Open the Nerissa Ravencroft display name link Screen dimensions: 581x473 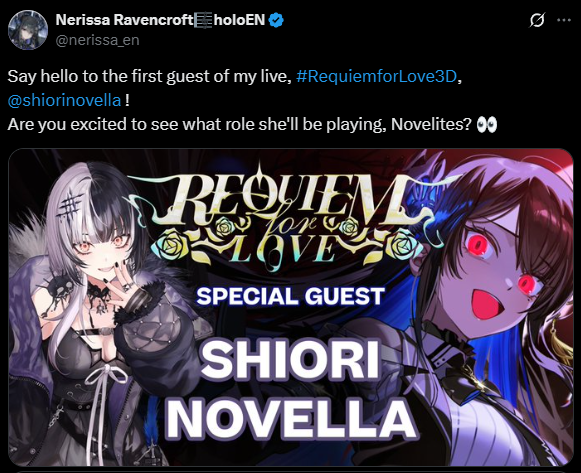pos(124,20)
